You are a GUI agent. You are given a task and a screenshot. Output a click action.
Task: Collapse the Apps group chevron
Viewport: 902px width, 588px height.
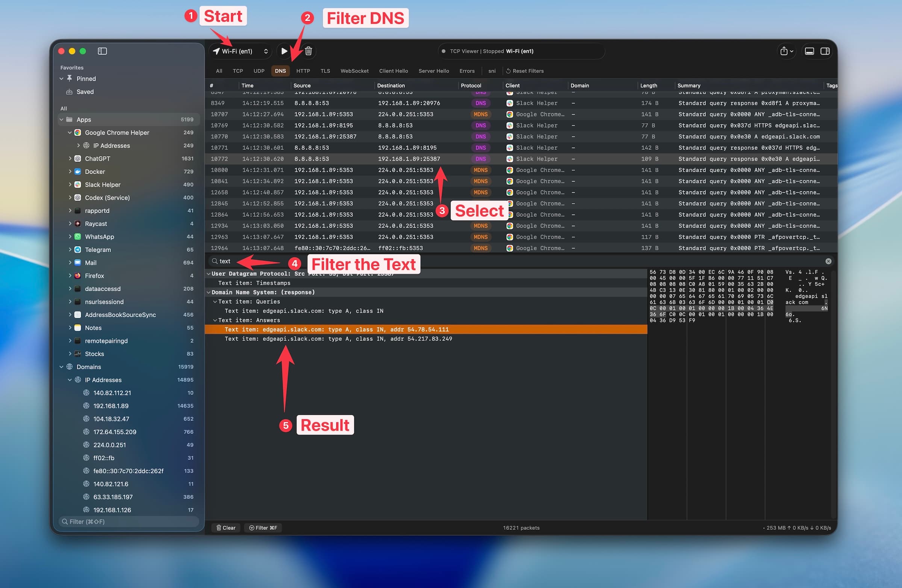point(61,120)
